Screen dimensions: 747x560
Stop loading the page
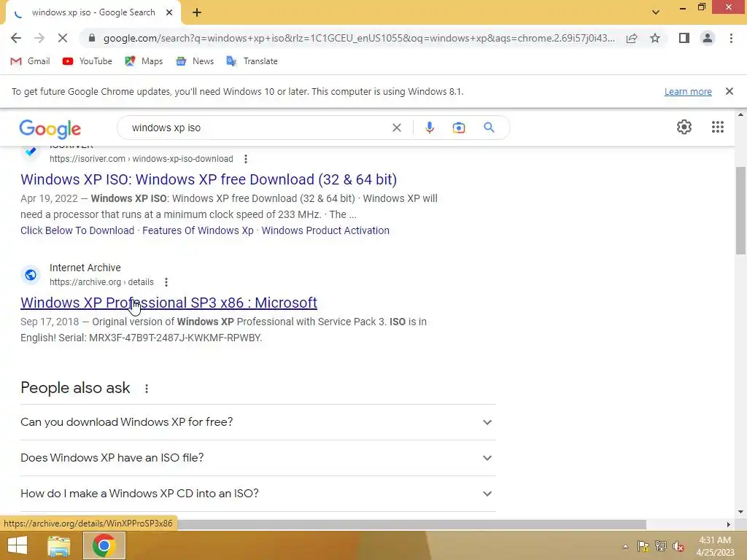pos(63,38)
